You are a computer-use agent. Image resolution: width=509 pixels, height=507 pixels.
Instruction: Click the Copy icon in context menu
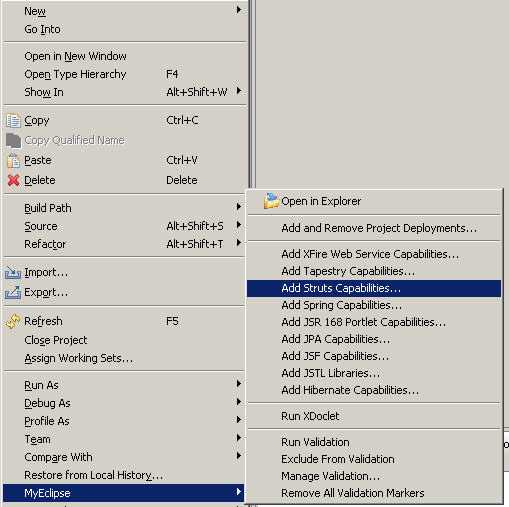[x=13, y=121]
